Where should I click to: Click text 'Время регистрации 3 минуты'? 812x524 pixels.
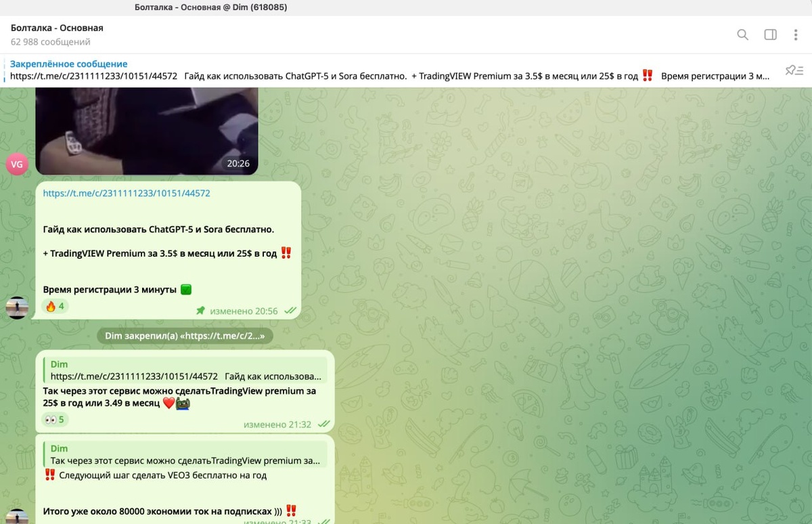110,289
